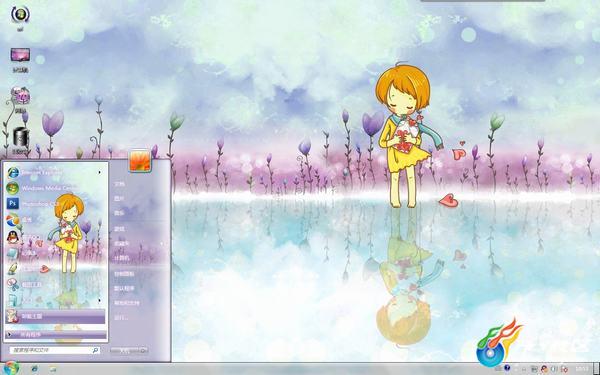Viewport: 600px width, 375px height.
Task: Open the shutdown options arrow
Action: click(x=143, y=350)
